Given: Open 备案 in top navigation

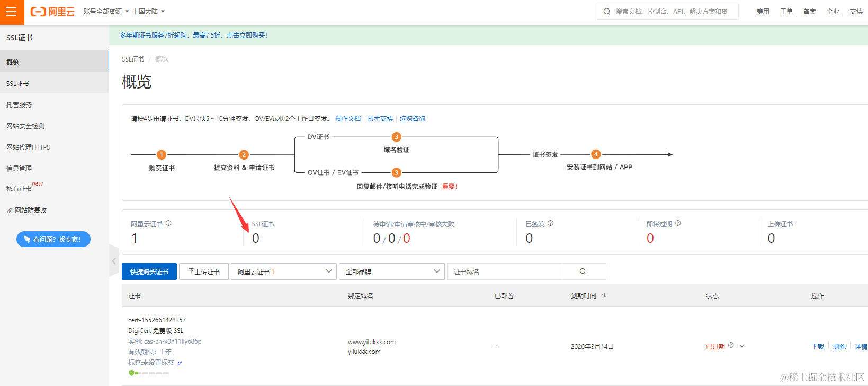Looking at the screenshot, I should click(810, 12).
